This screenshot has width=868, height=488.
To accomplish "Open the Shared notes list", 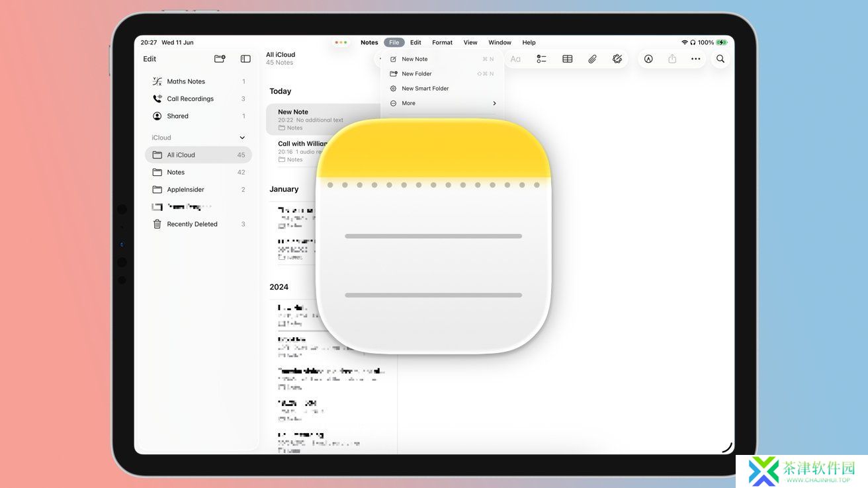I will point(198,116).
